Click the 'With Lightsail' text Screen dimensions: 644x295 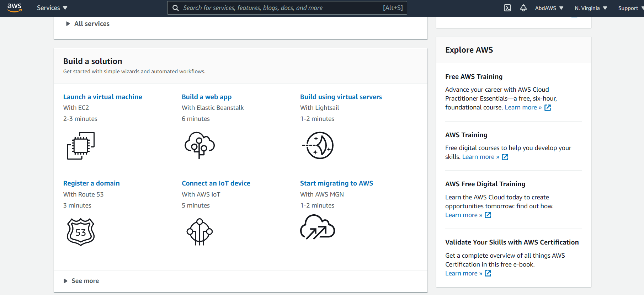coord(319,108)
